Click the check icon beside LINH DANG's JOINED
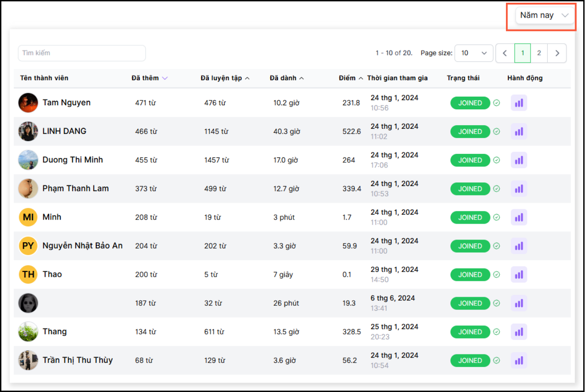The image size is (585, 392). [x=496, y=132]
